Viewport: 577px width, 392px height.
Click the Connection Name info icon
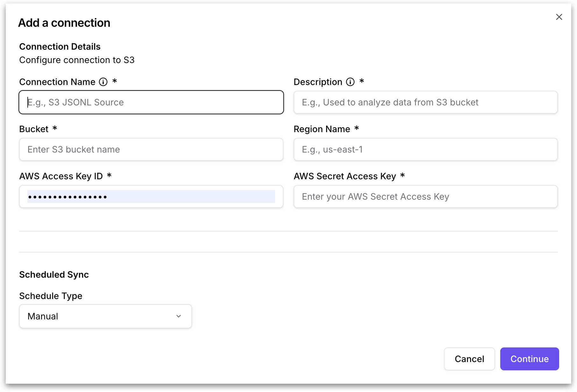[x=103, y=82]
